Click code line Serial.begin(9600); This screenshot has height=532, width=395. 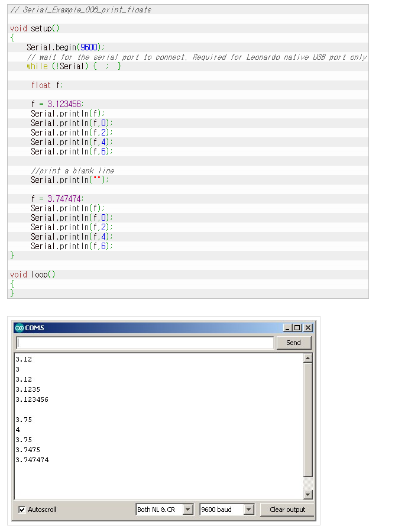tap(66, 47)
